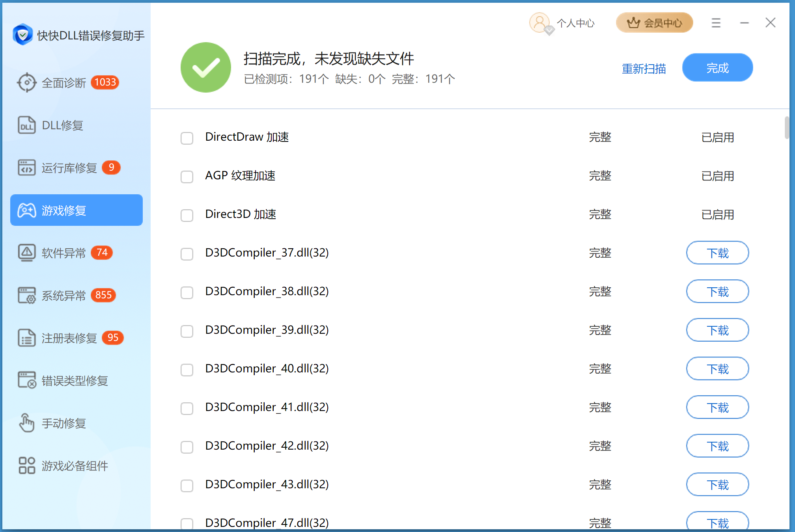The height and width of the screenshot is (532, 795).
Task: Check the DirectDraw 加速 checkbox
Action: click(187, 138)
